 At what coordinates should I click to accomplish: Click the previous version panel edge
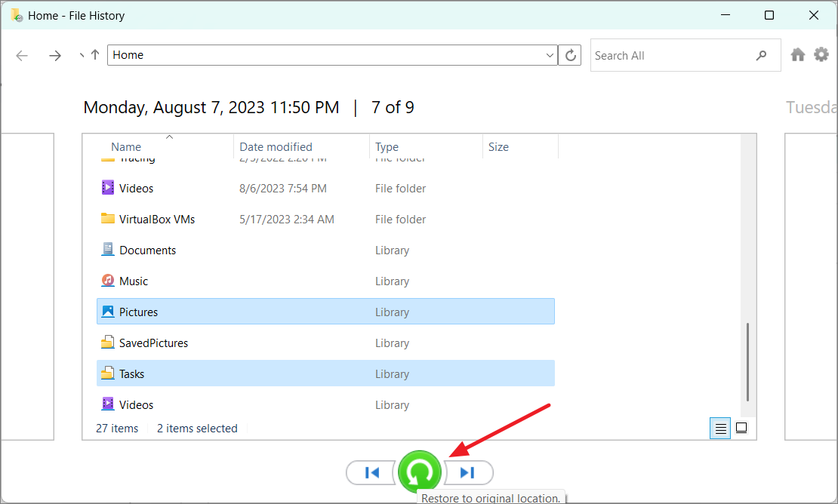coord(27,286)
